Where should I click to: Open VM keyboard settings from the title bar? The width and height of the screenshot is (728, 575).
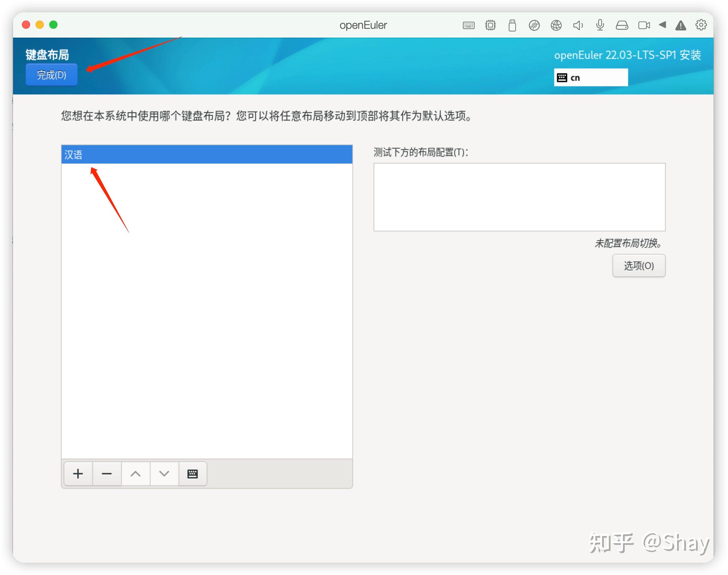click(x=469, y=25)
